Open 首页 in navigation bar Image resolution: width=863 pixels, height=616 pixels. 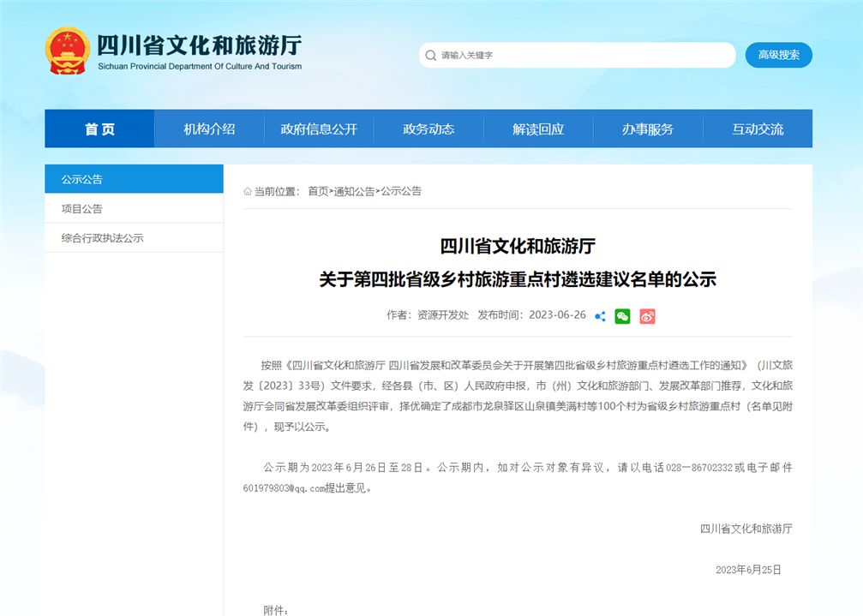pos(99,129)
